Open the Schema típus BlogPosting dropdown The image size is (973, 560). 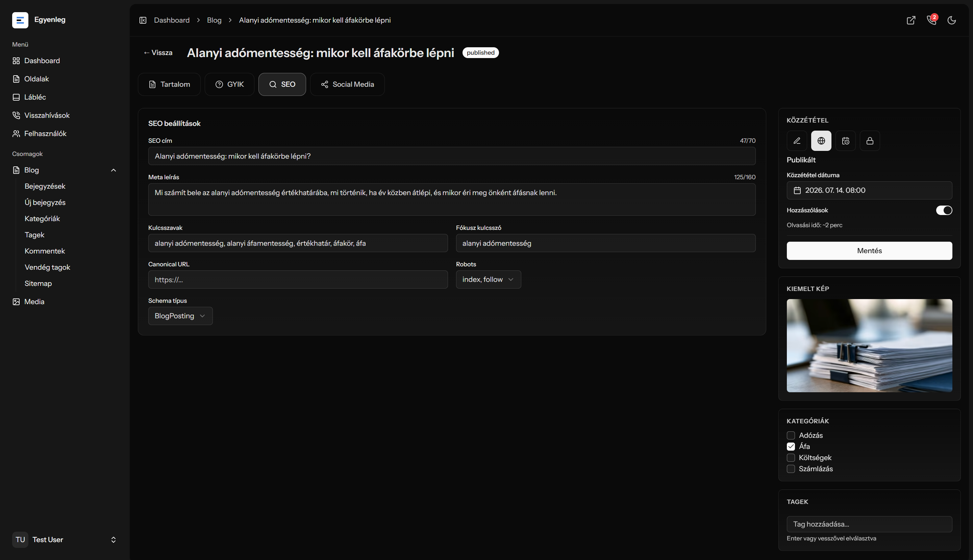tap(180, 316)
